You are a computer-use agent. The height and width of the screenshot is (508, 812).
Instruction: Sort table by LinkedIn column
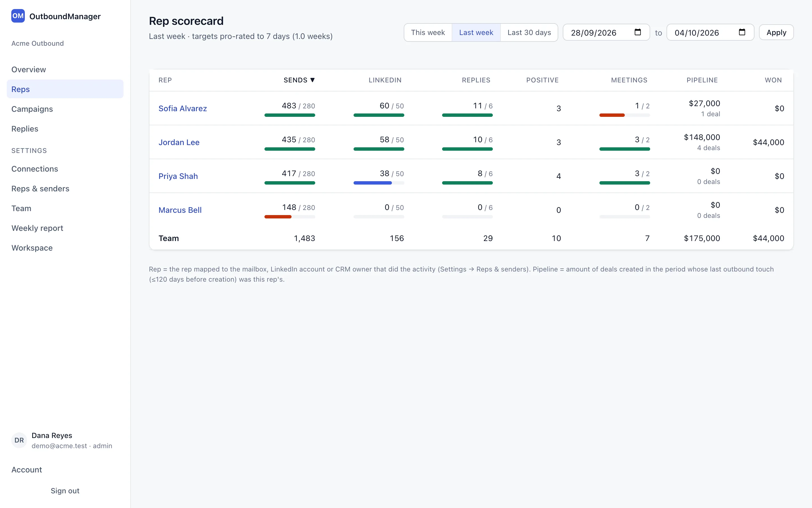click(385, 80)
